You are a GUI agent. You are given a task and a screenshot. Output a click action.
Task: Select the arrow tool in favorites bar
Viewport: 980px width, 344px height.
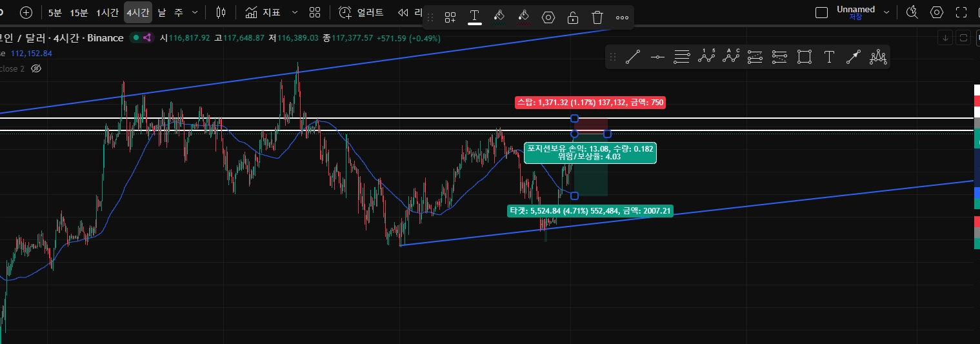[x=853, y=57]
